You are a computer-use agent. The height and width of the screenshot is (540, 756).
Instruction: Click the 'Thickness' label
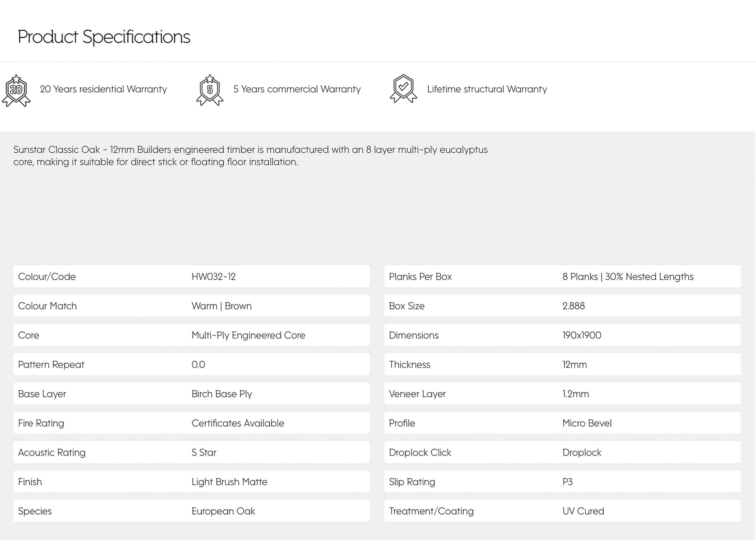click(409, 365)
